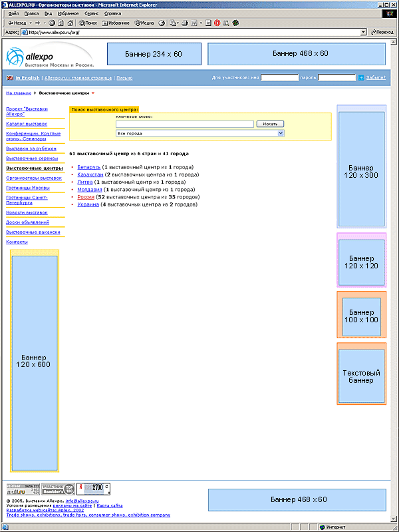Click the Back (Назад) toolbar button
The width and height of the screenshot is (399, 532).
(x=17, y=23)
